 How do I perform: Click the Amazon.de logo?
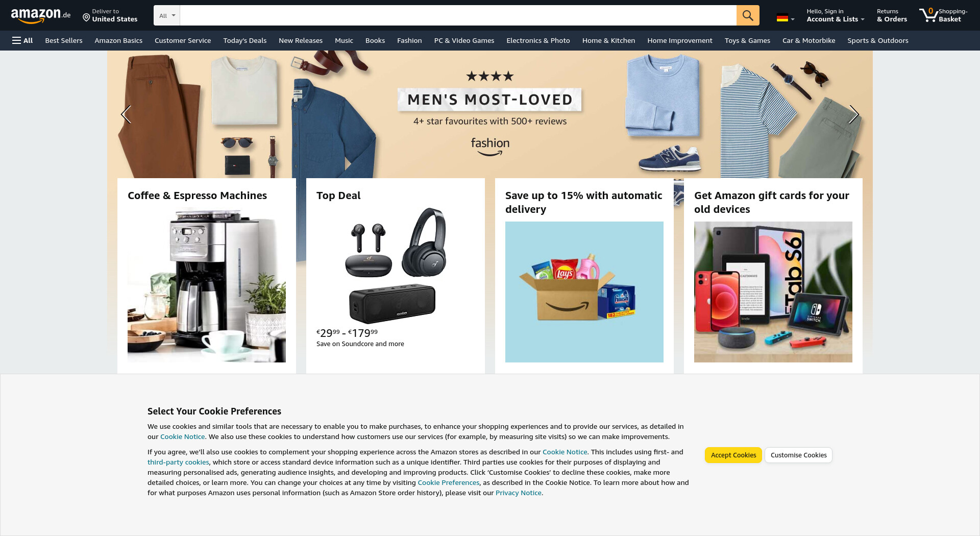pos(41,15)
